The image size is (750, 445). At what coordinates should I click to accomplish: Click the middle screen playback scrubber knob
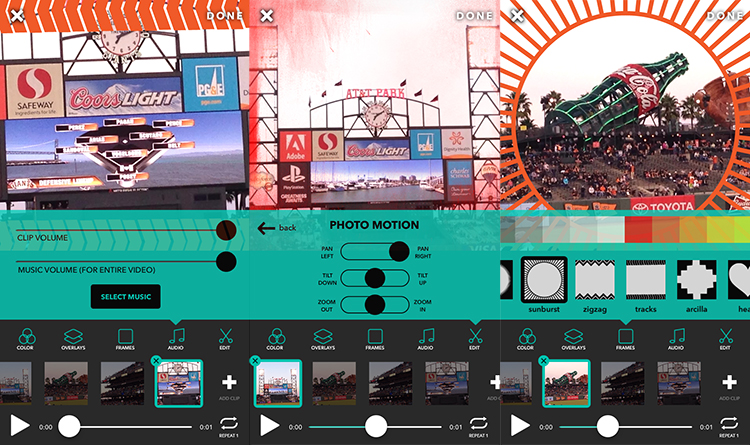click(x=376, y=426)
